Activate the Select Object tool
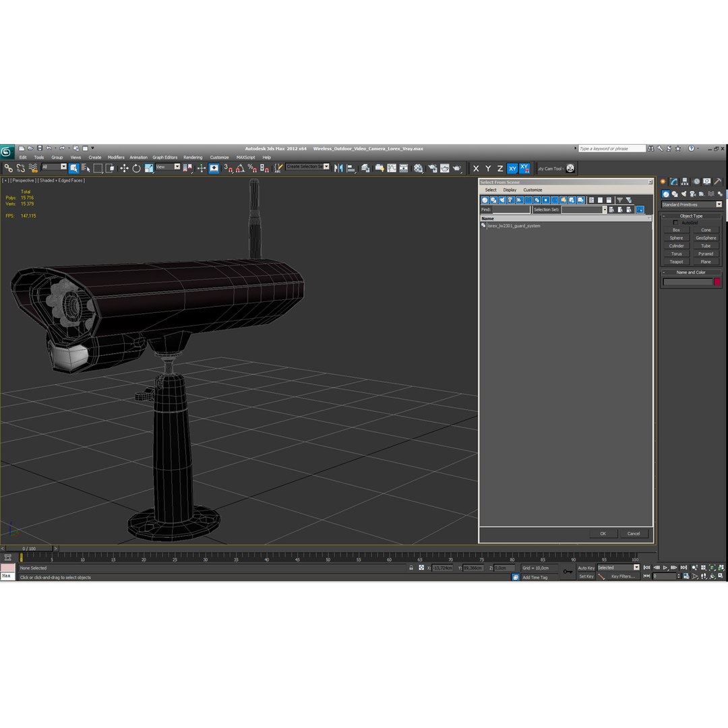 pyautogui.click(x=74, y=168)
